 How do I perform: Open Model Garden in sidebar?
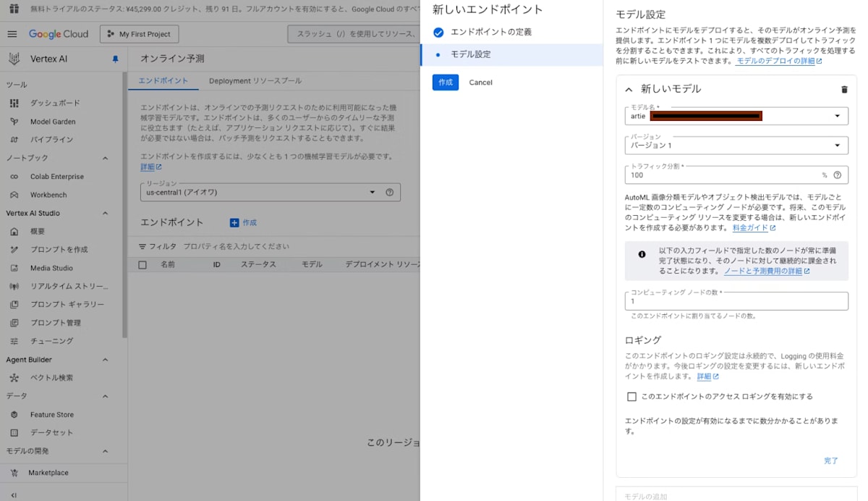53,122
